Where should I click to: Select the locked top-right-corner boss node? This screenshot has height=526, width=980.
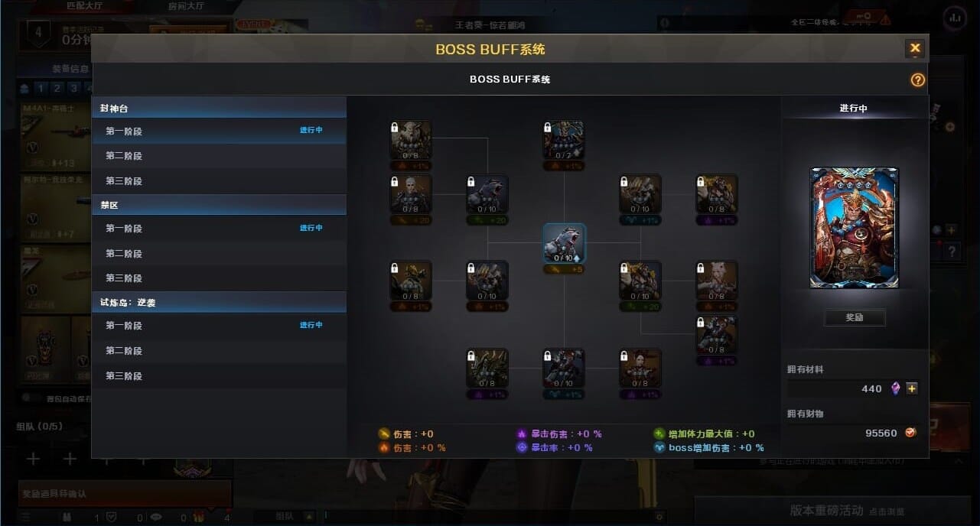(x=717, y=194)
